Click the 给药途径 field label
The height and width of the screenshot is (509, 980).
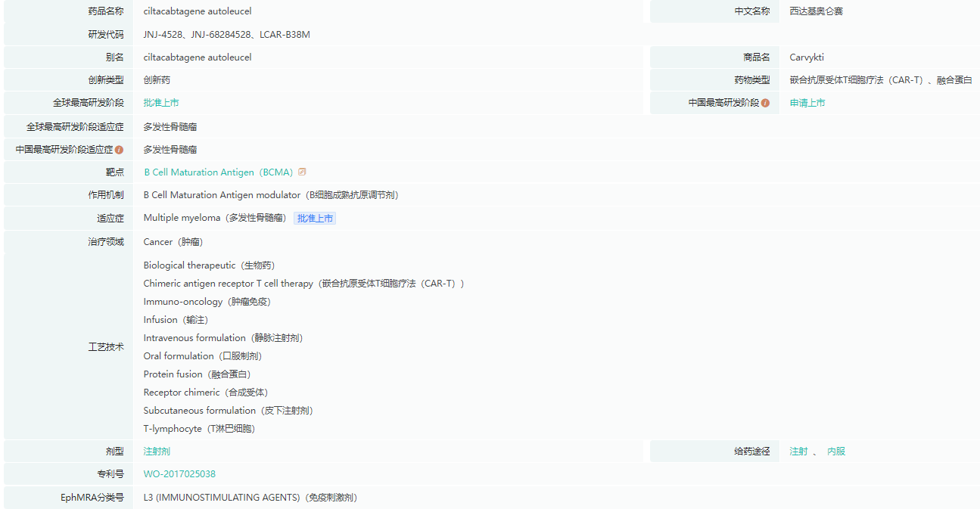(x=752, y=452)
